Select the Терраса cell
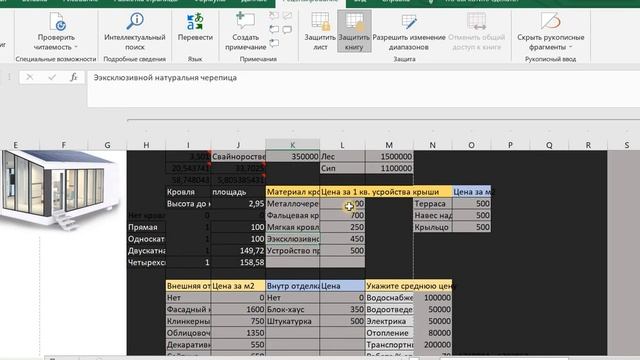This screenshot has height=360, width=640. (433, 204)
